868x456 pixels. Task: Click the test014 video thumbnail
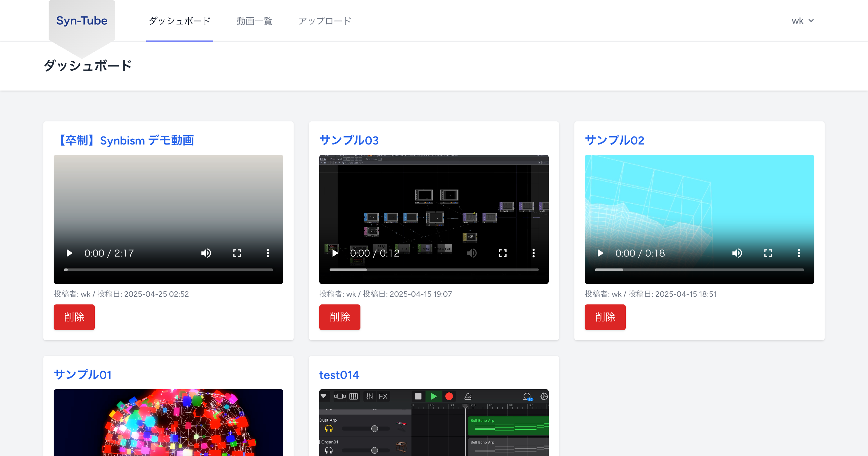tap(434, 422)
